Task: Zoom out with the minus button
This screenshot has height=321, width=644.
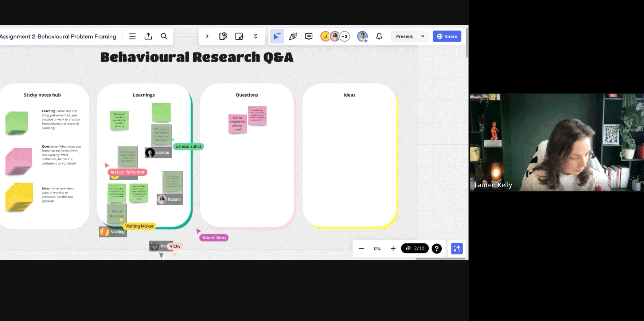Action: tap(361, 249)
